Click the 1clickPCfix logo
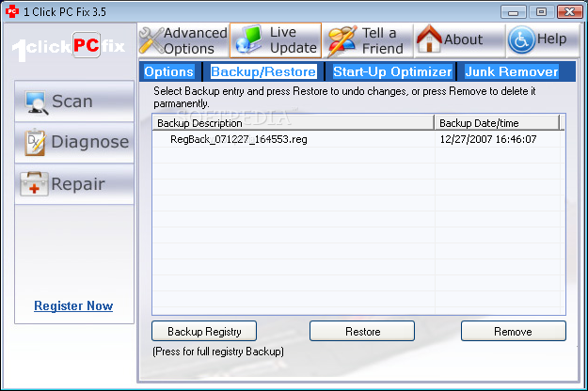Screen dimensions: 588x391 click(69, 46)
